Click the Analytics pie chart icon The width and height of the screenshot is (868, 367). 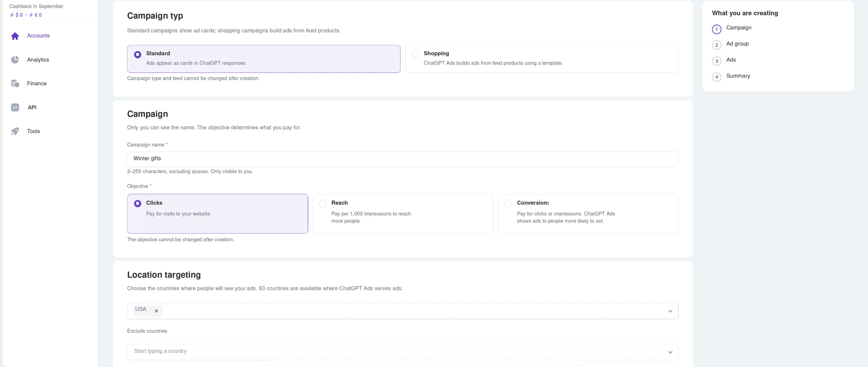(x=15, y=60)
